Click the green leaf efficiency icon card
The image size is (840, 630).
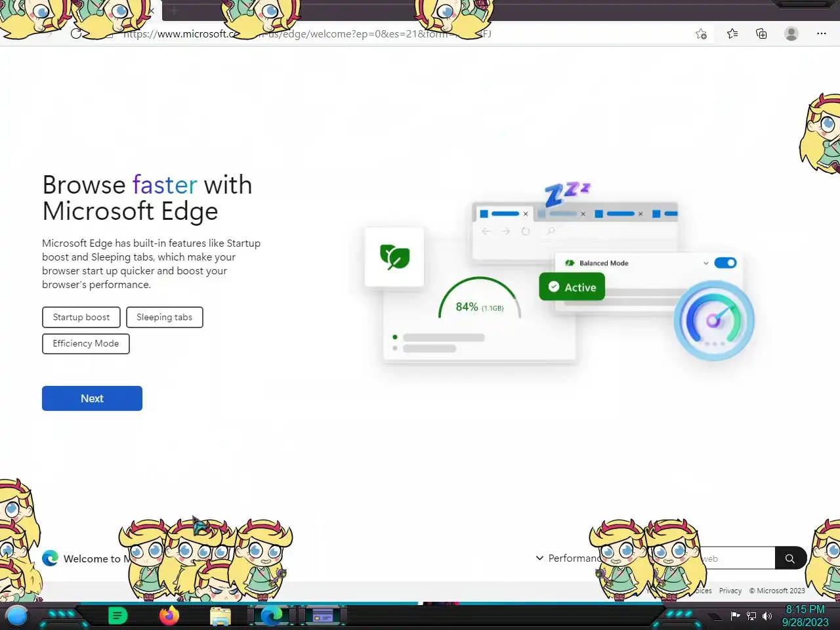click(x=394, y=257)
